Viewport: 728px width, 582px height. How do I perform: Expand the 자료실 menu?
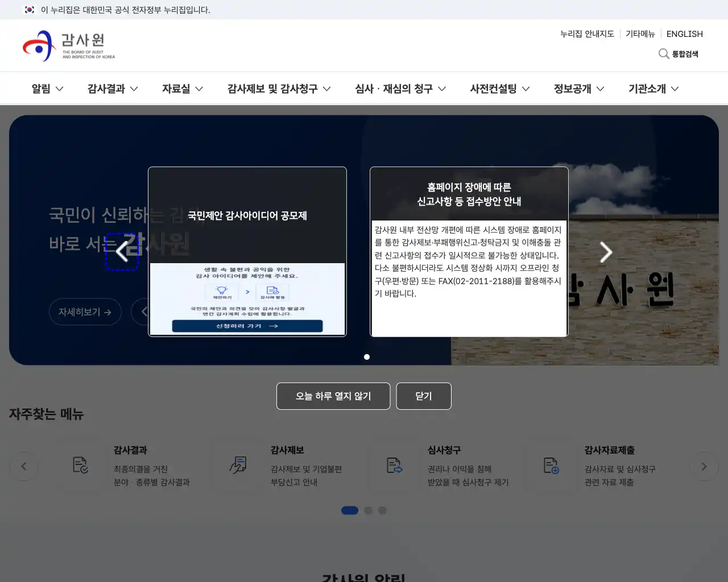point(183,89)
